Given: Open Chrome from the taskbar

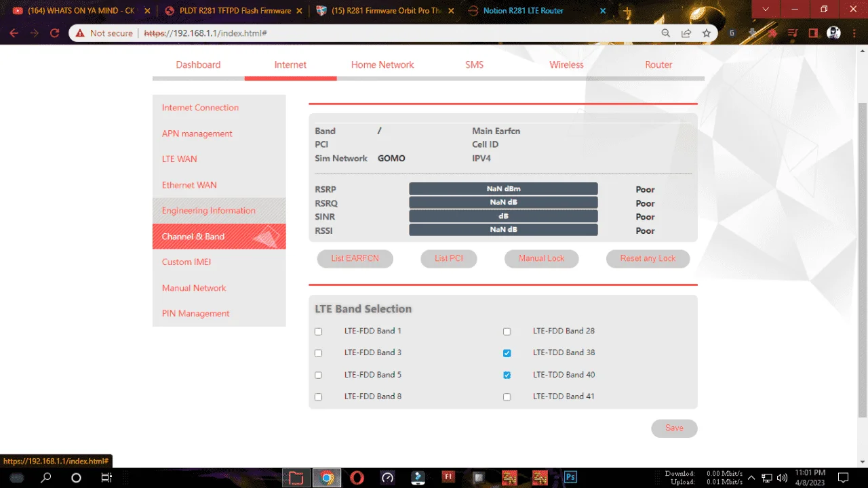Looking at the screenshot, I should click(327, 478).
